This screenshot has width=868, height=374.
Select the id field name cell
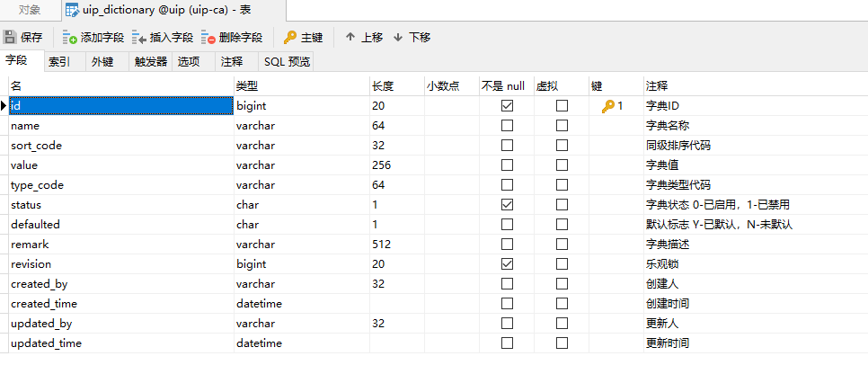(121, 106)
